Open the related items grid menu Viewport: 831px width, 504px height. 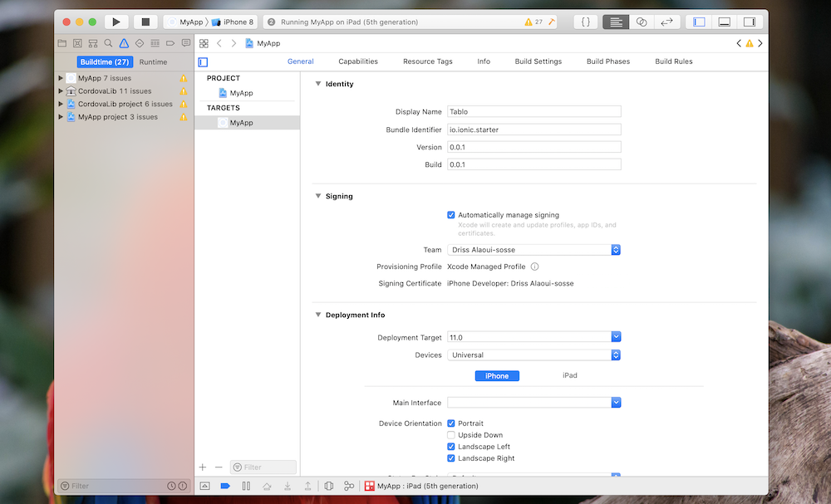204,43
